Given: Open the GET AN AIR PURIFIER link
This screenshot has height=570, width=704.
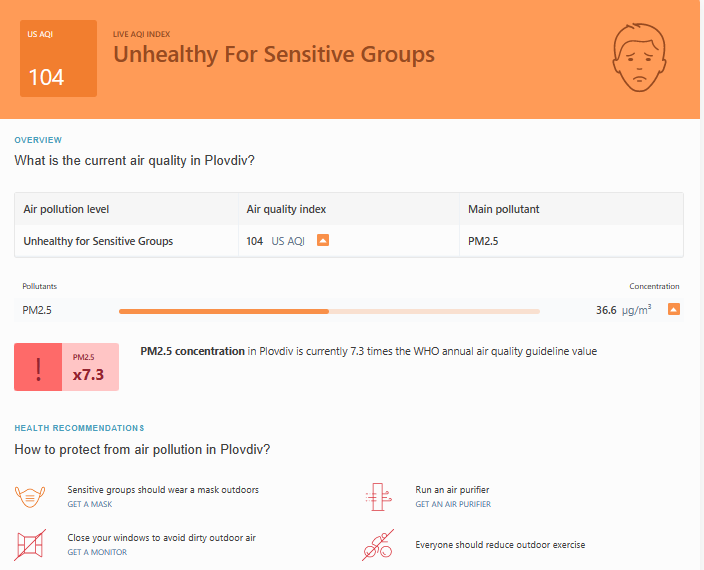Looking at the screenshot, I should pos(453,505).
